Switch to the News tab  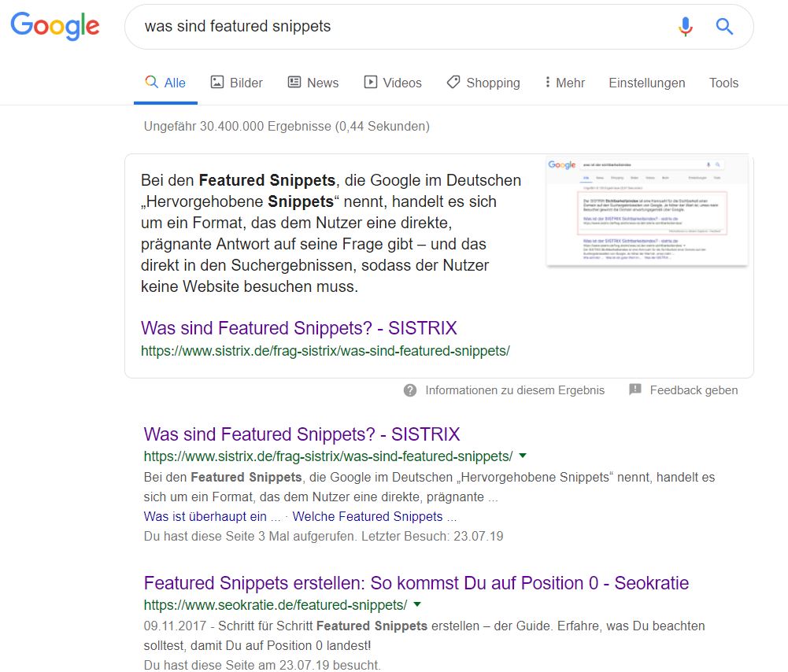tap(313, 83)
